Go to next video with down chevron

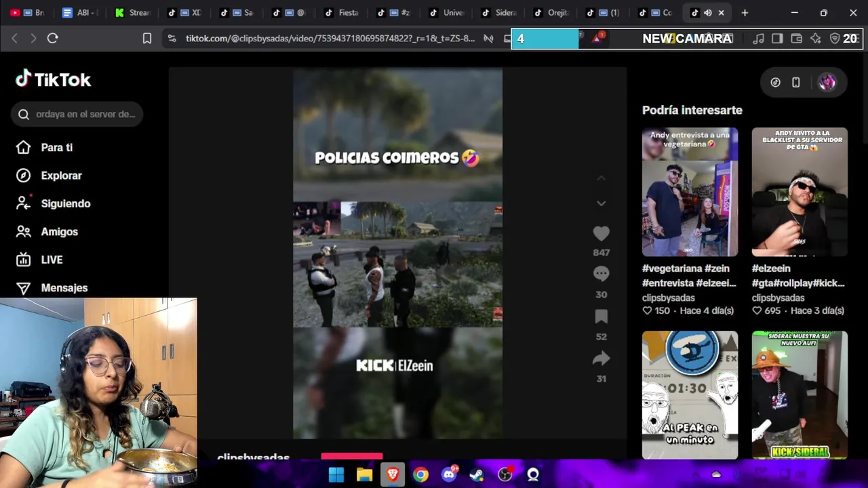601,203
